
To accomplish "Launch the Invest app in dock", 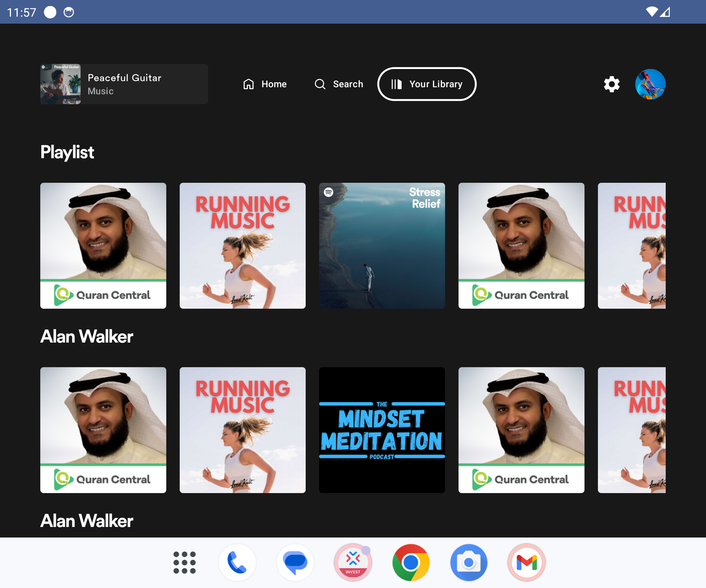I will 353,562.
